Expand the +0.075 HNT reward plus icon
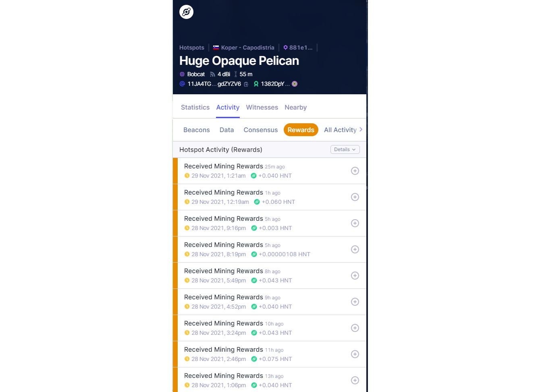This screenshot has height=392, width=540. 355,354
